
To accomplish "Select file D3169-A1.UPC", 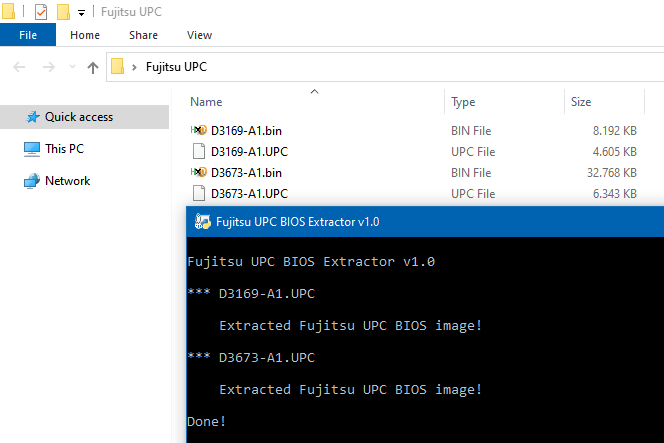I will pyautogui.click(x=249, y=152).
